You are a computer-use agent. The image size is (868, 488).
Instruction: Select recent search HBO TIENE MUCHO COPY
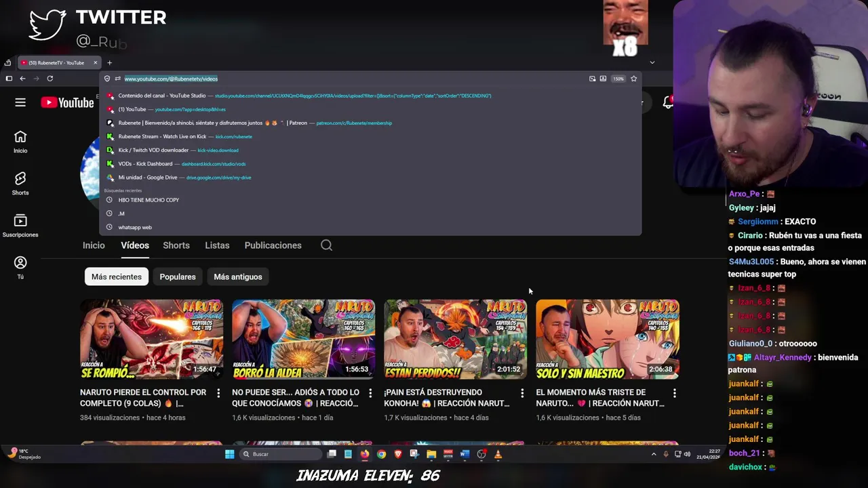coord(370,200)
